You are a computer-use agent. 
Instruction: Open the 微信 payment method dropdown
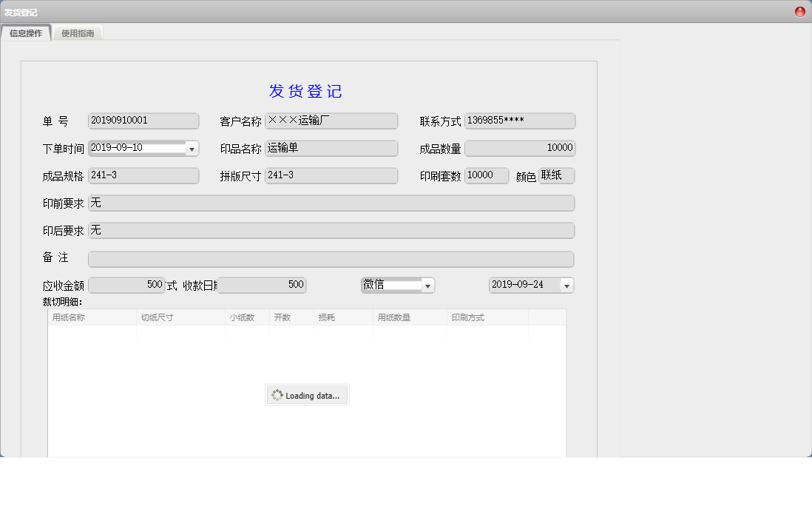pos(427,285)
